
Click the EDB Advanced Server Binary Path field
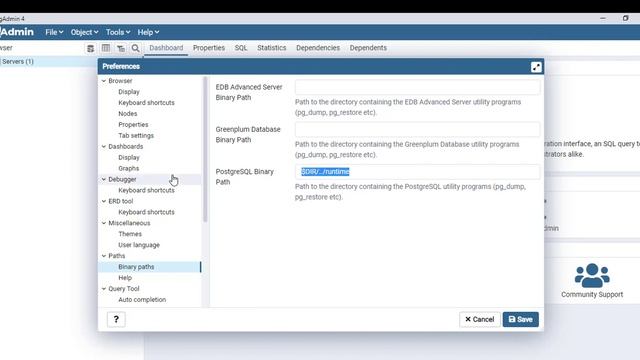(418, 87)
